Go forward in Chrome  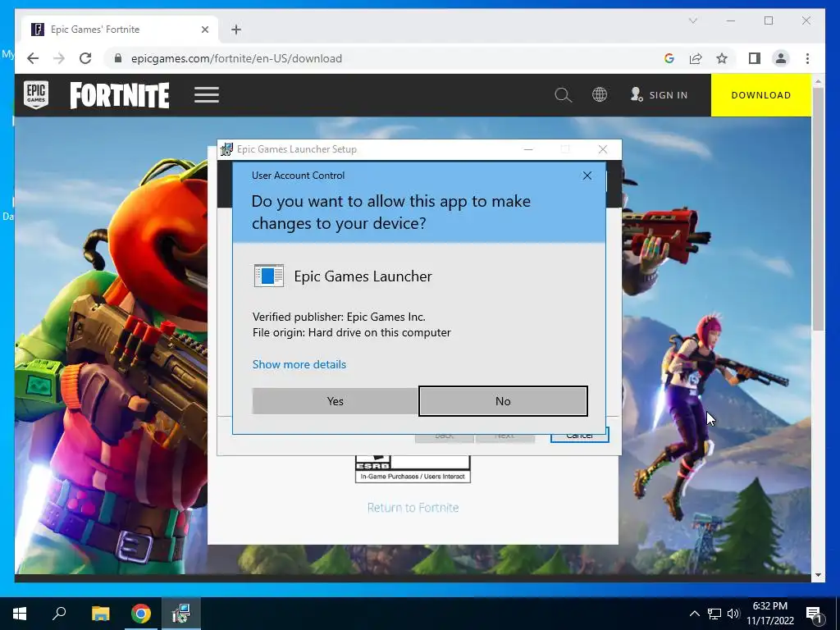(x=59, y=58)
